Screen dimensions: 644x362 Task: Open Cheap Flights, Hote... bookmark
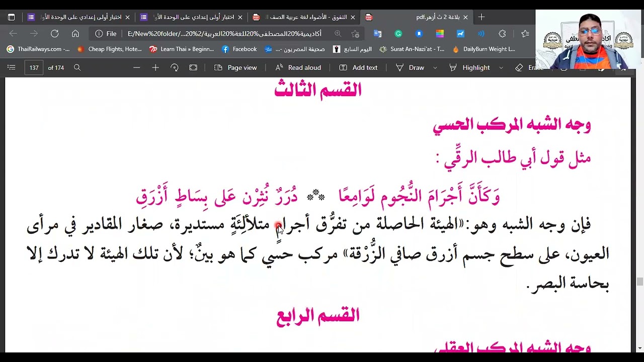pos(110,49)
